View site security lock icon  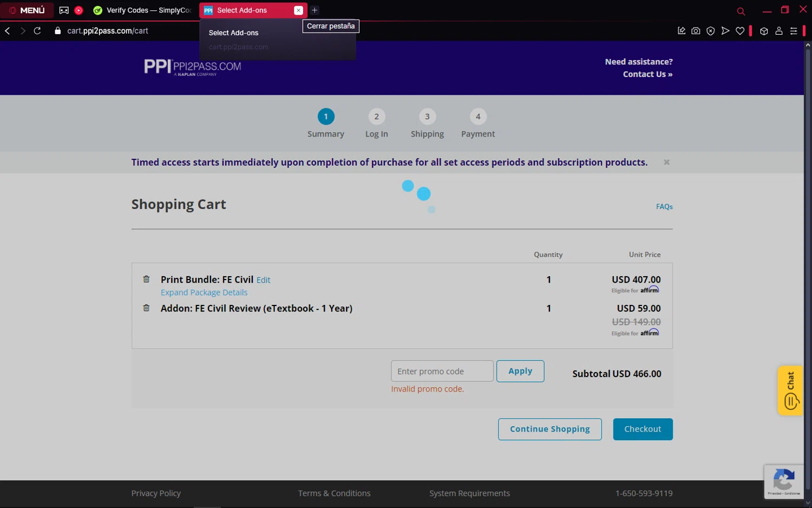coord(58,31)
